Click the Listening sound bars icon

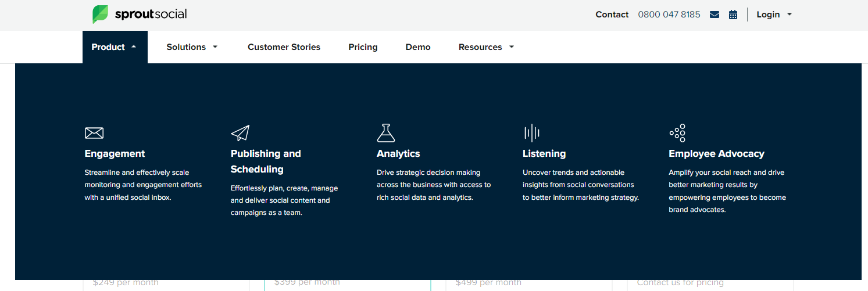click(x=531, y=133)
